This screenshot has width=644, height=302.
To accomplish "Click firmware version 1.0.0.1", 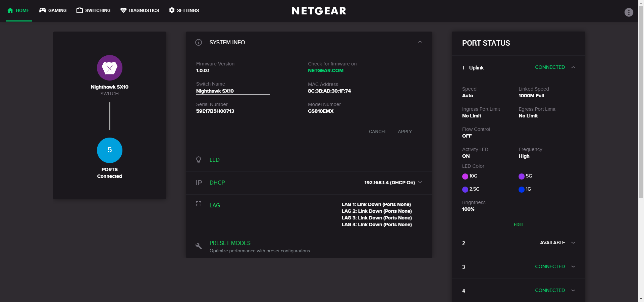I will pyautogui.click(x=203, y=70).
